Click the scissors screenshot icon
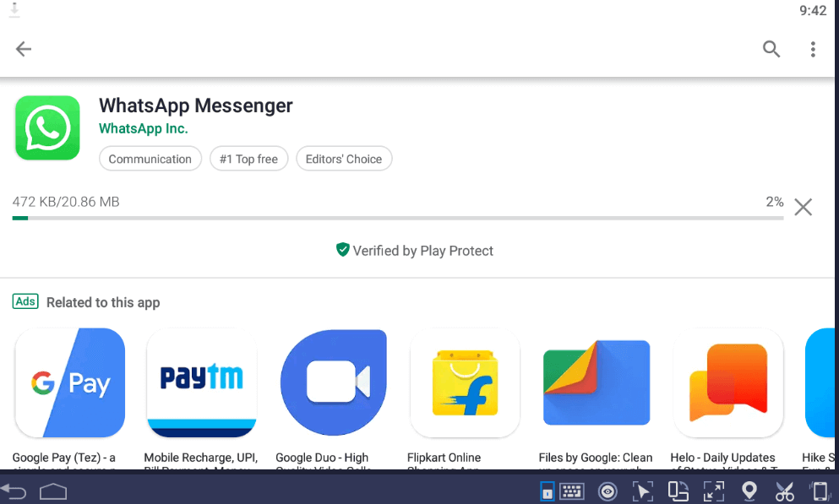Viewport: 839px width, 504px height. [x=784, y=491]
